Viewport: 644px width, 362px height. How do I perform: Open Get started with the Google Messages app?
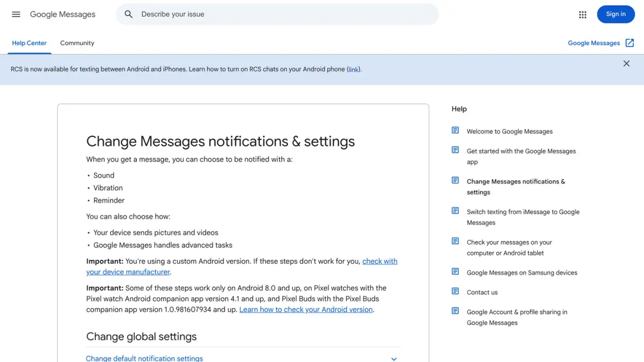coord(521,157)
